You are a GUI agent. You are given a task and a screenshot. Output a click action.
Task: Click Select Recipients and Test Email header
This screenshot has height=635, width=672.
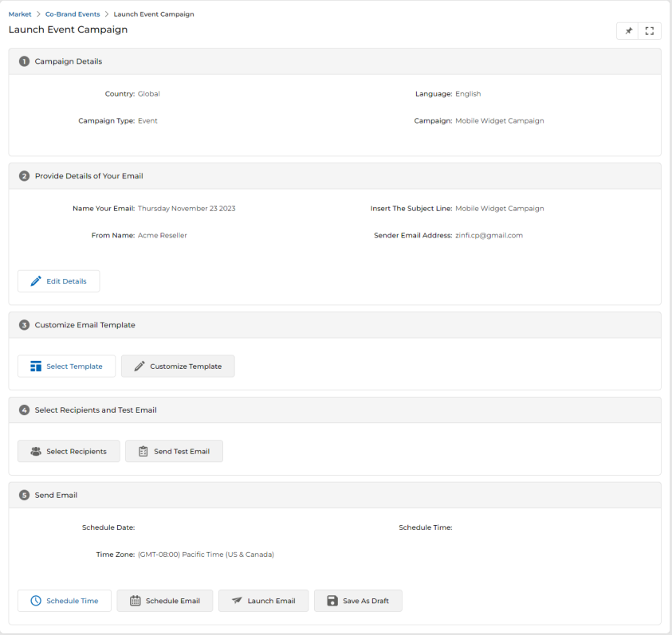[335, 410]
